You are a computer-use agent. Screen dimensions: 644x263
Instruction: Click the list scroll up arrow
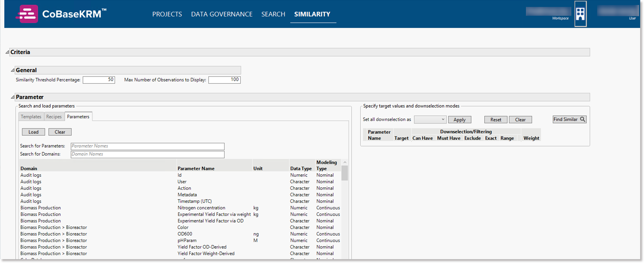click(x=345, y=162)
